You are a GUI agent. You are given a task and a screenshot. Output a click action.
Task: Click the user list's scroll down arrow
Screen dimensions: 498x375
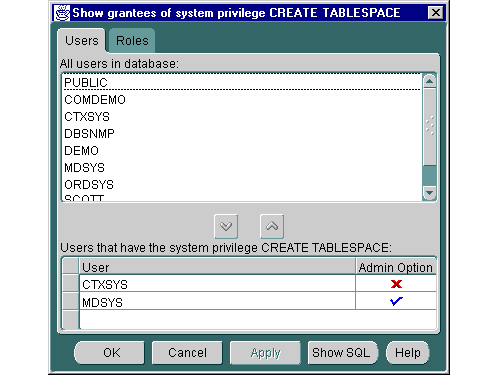(x=430, y=192)
